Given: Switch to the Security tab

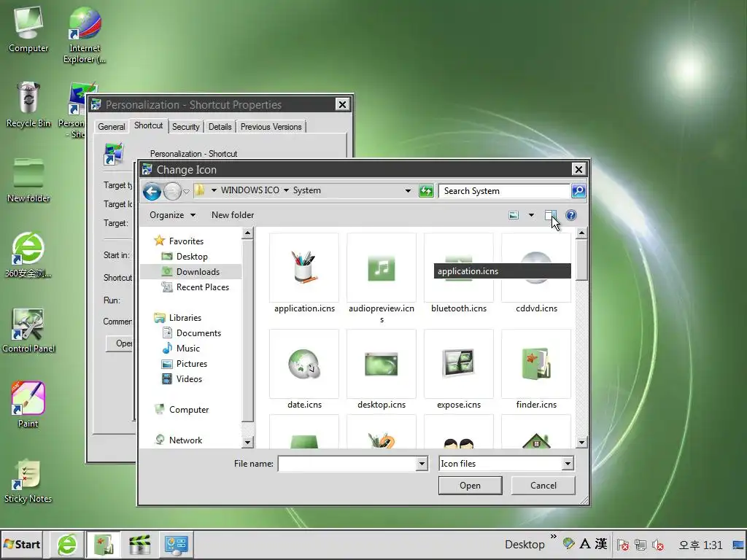Looking at the screenshot, I should click(x=186, y=127).
